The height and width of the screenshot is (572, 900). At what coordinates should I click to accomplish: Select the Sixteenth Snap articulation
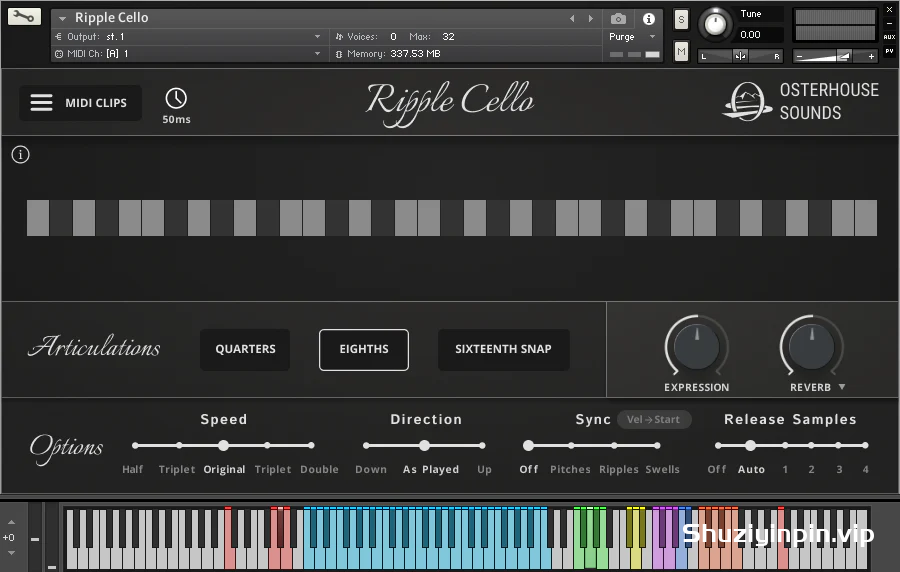tap(503, 349)
